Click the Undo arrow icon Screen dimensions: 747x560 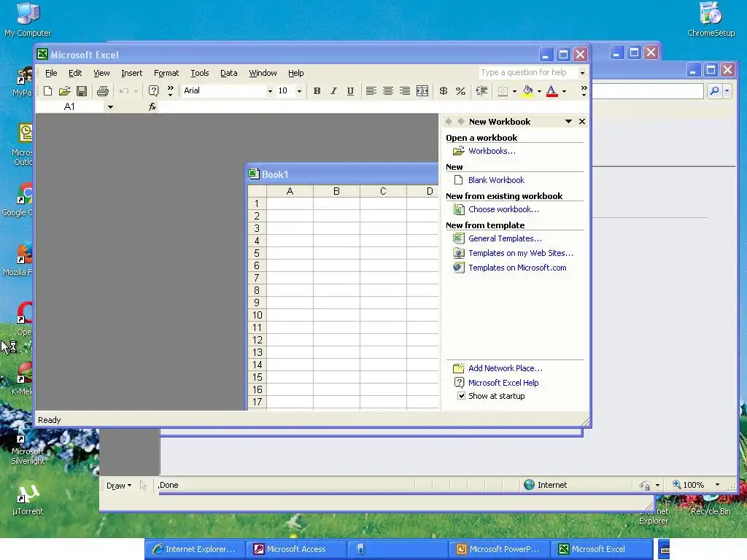click(x=124, y=91)
